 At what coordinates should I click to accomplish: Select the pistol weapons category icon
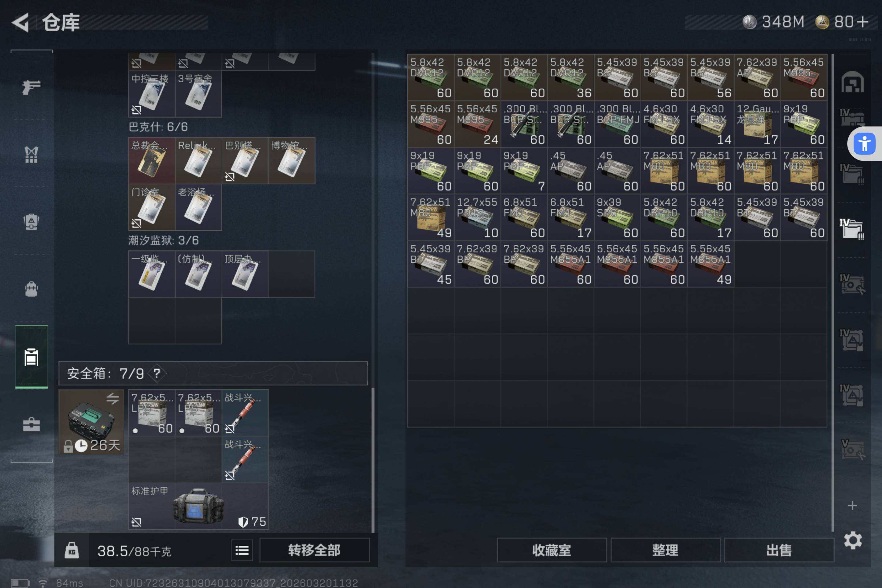[31, 87]
